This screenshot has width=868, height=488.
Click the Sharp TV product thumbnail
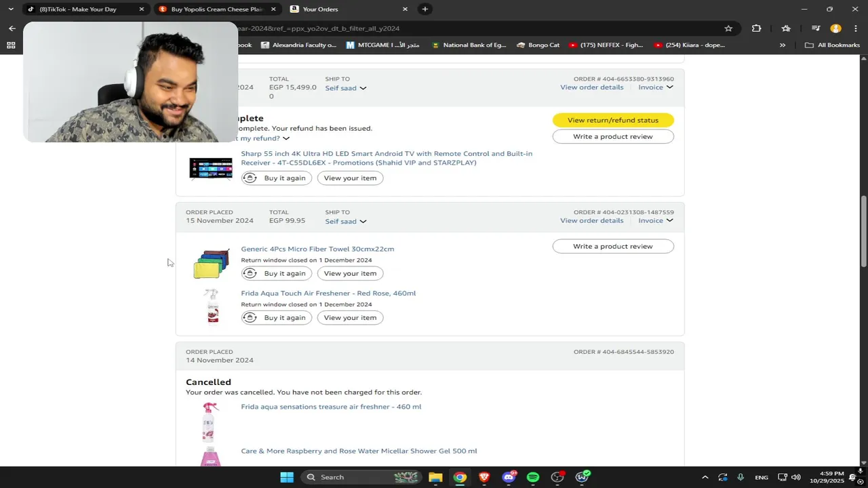[210, 169]
